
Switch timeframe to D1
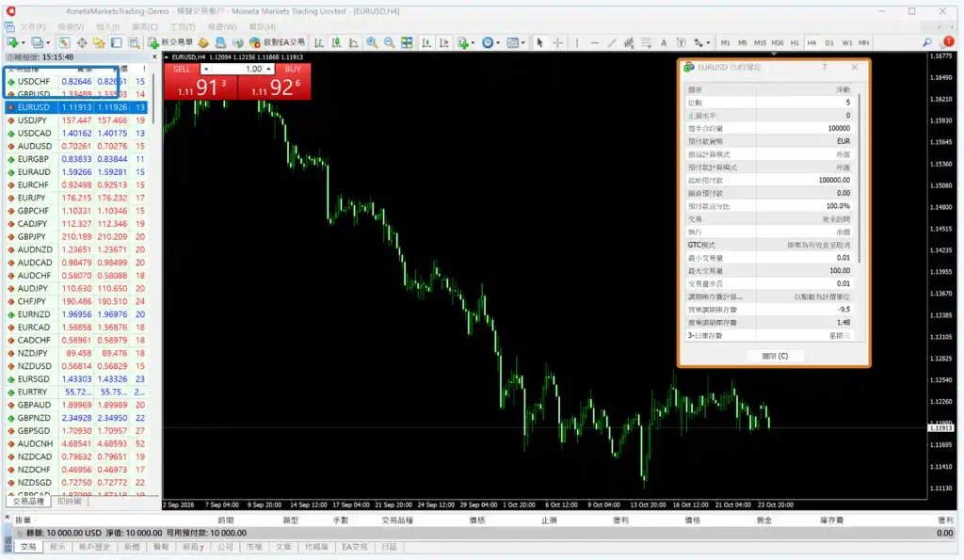point(829,42)
